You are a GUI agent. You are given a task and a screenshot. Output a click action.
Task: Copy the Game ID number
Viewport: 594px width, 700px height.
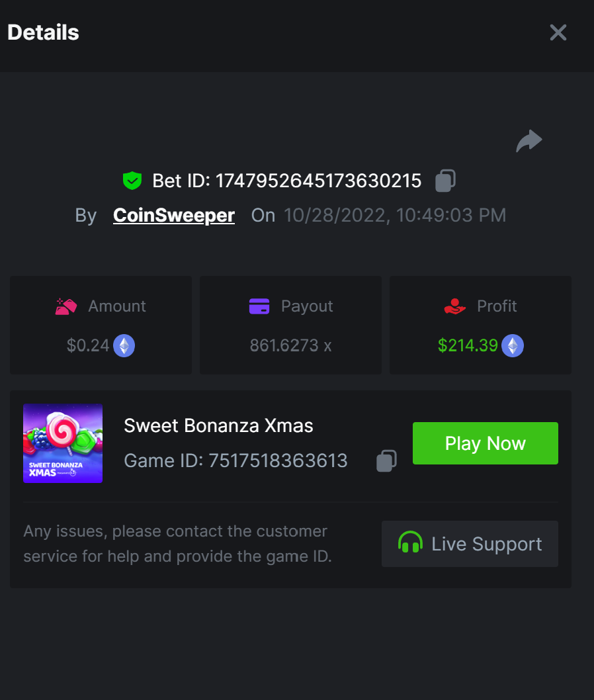[x=386, y=460]
